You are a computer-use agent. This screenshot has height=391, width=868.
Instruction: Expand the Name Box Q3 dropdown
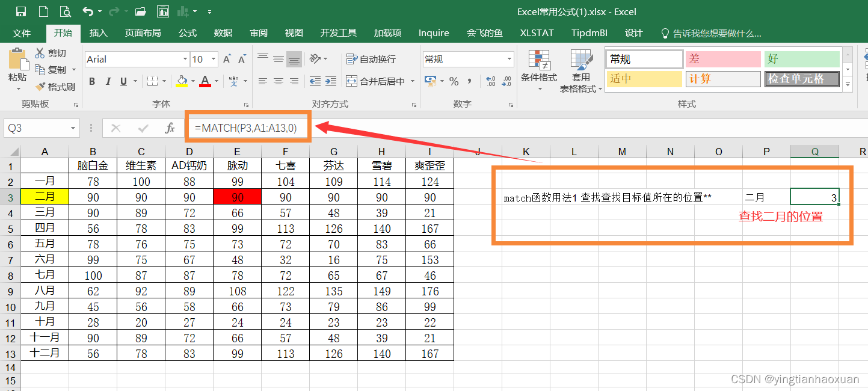tap(73, 128)
